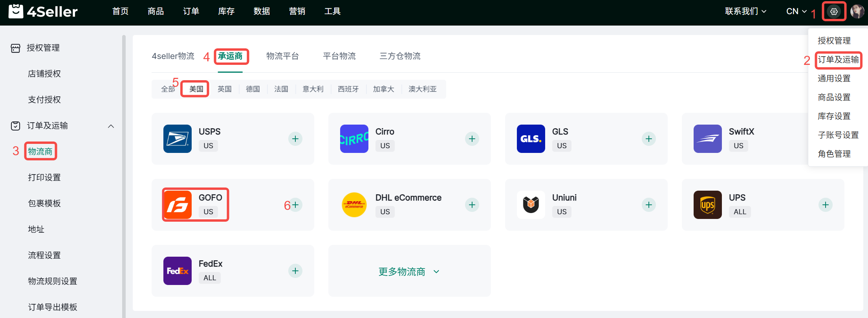The image size is (868, 318).
Task: Show 全部 countries filter option
Action: click(x=167, y=89)
